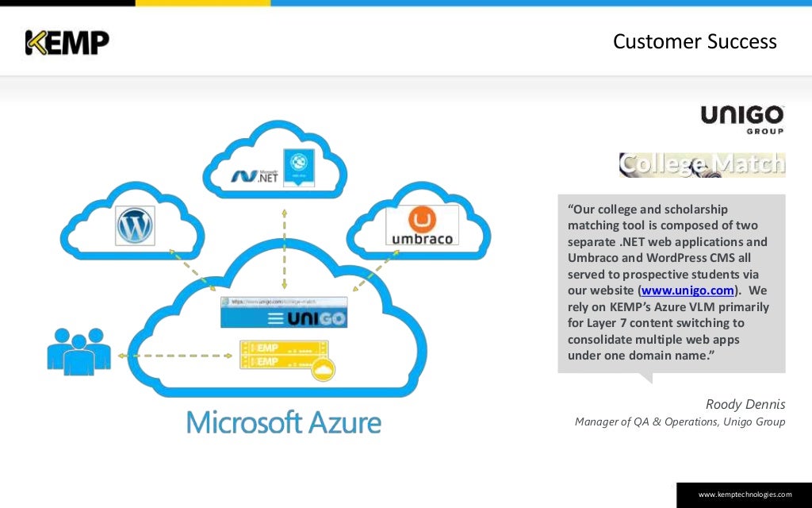Click the UNIGO site banner in the Azure cloud
The height and width of the screenshot is (508, 812).
284,317
